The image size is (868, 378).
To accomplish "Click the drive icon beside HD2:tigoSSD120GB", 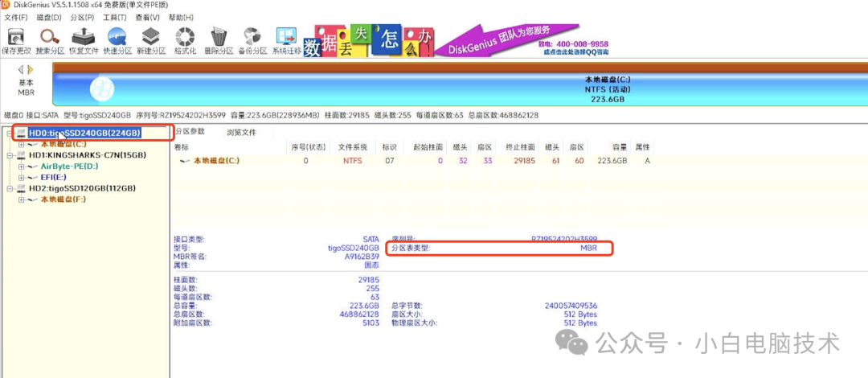I will click(x=22, y=188).
